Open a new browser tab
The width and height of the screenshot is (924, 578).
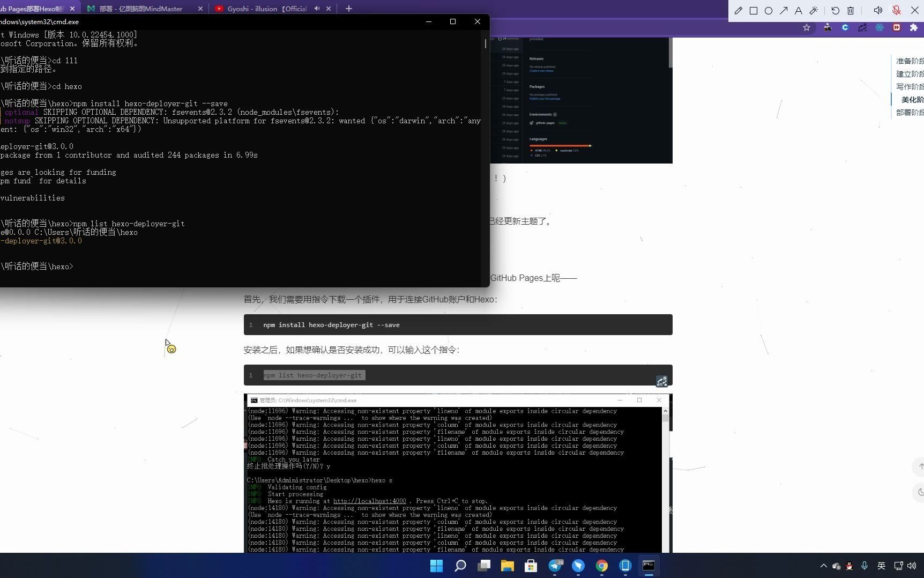349,9
